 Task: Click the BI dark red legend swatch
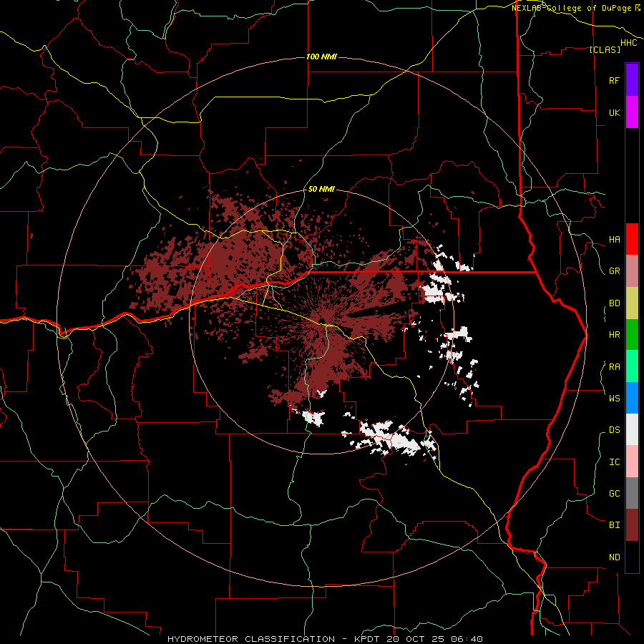pos(632,525)
